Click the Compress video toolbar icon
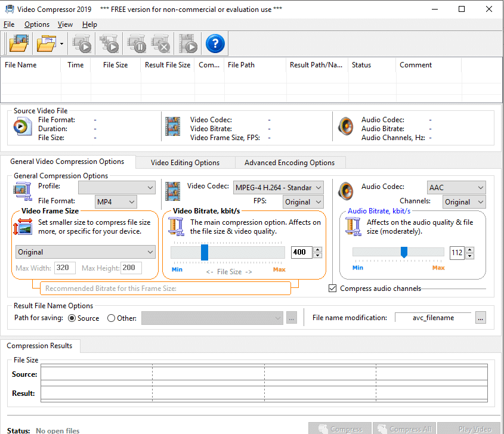This screenshot has height=434, width=504. point(82,43)
